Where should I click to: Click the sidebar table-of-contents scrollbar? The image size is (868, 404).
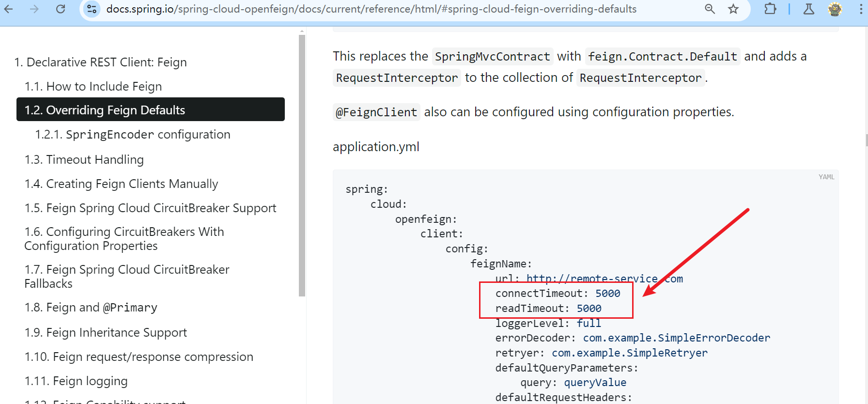(x=302, y=165)
